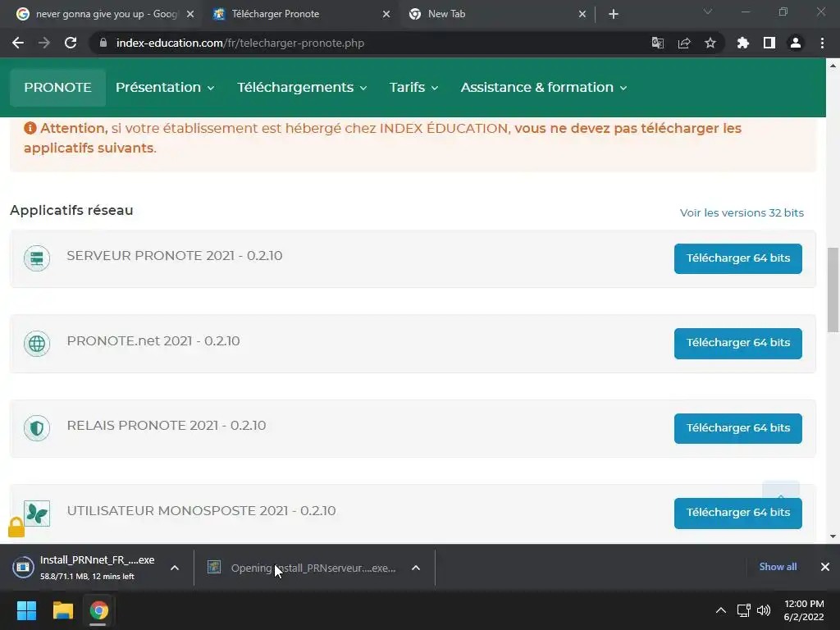Open options chevron for Install_PRNserveur download
Screen dimensions: 840x630
[416, 568]
